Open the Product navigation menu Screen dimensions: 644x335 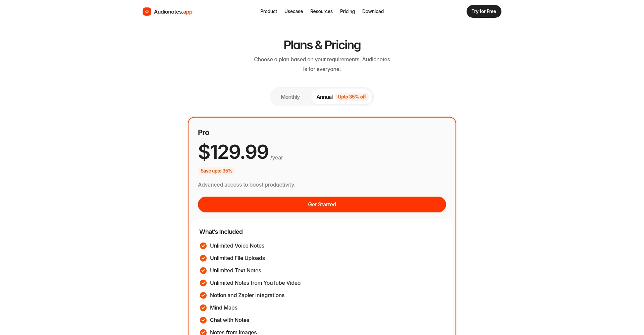269,11
